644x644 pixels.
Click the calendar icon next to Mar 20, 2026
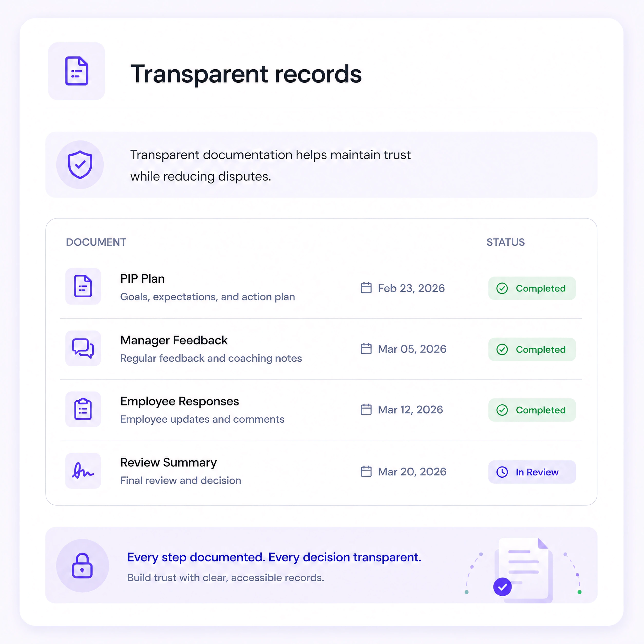click(x=366, y=471)
